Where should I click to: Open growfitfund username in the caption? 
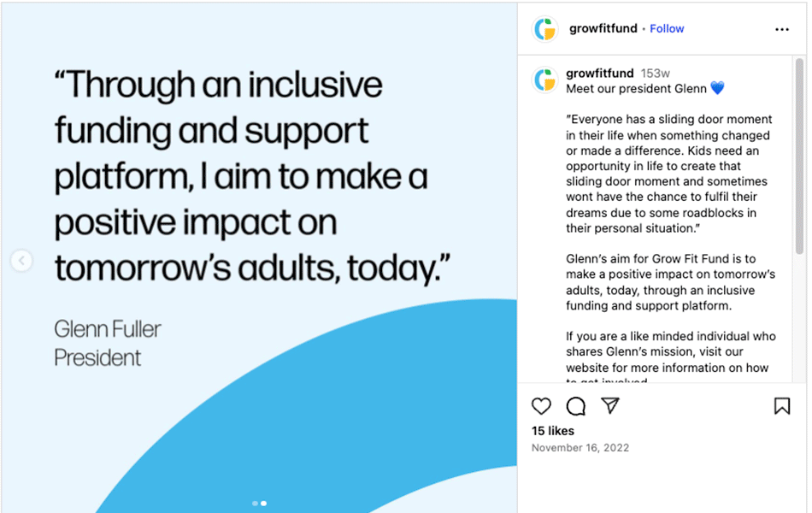click(599, 74)
